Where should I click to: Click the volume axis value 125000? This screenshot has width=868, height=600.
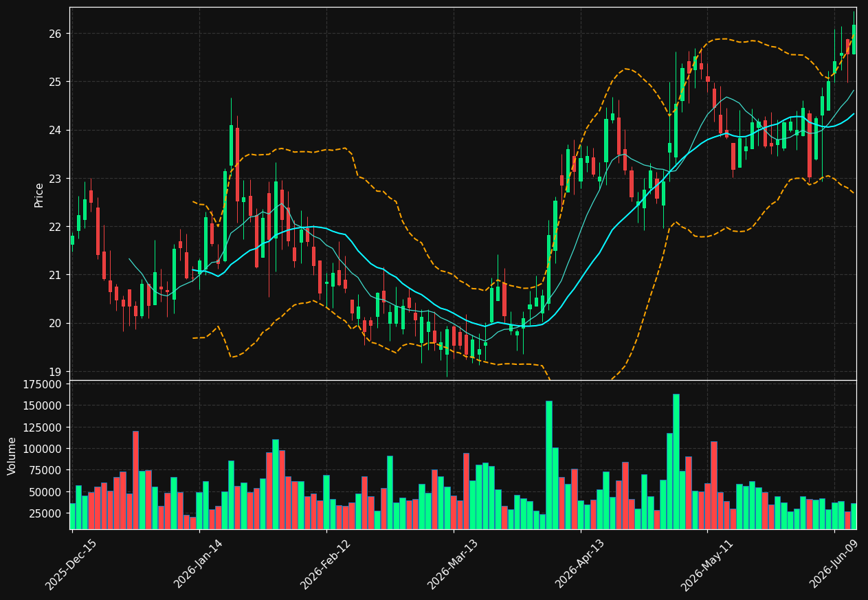(x=42, y=427)
